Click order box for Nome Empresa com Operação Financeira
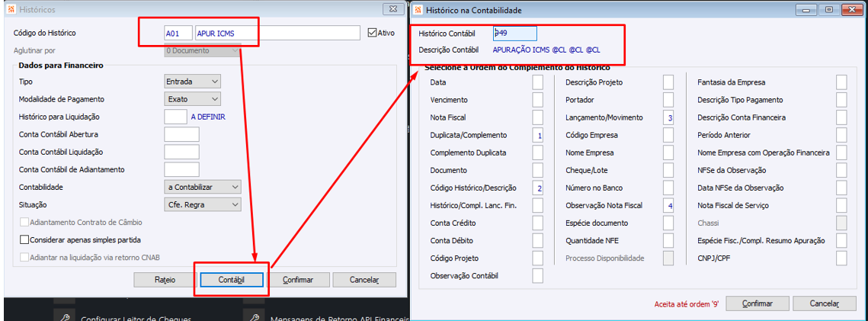Viewport: 868px width, 321px height. click(x=841, y=152)
